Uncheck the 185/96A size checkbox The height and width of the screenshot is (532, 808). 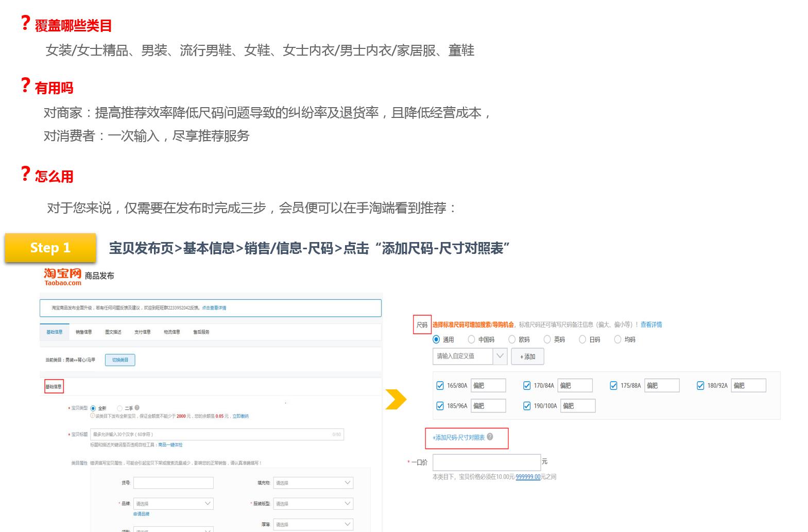coord(440,406)
